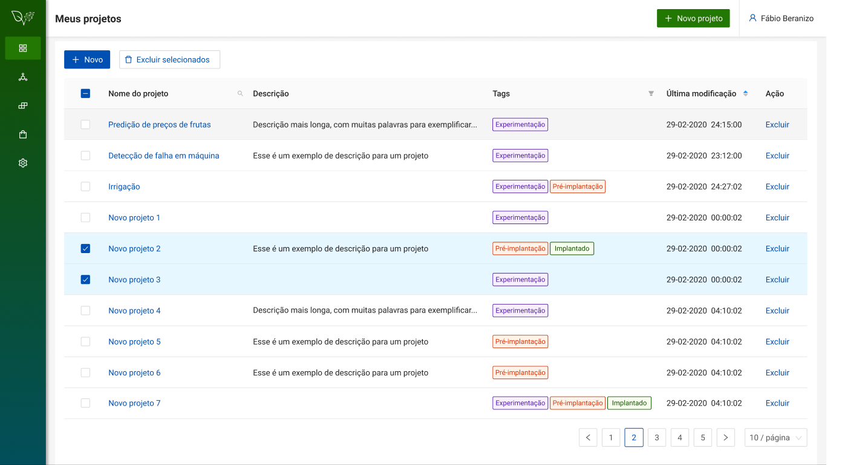Open Novo projeto 4 link
Image resolution: width=868 pixels, height=465 pixels.
point(134,311)
